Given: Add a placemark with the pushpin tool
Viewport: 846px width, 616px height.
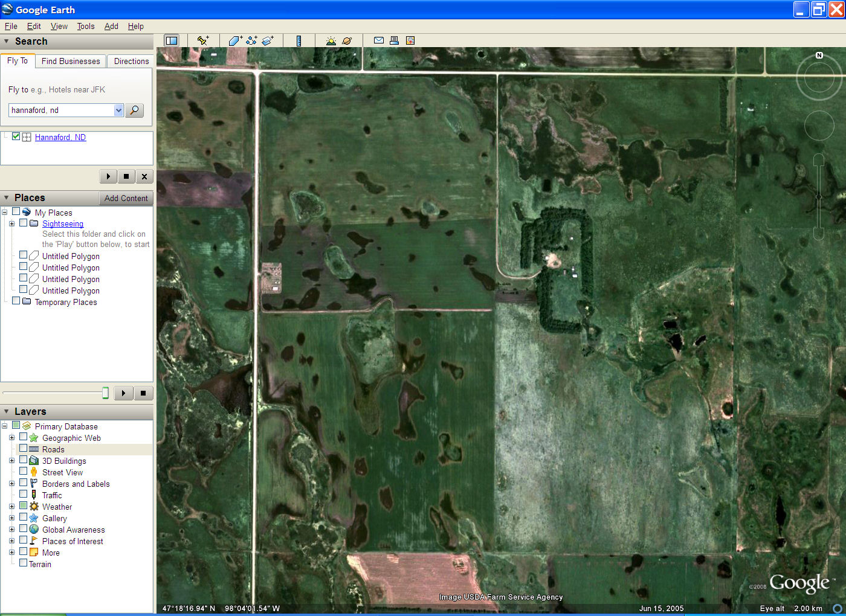Looking at the screenshot, I should pyautogui.click(x=203, y=40).
